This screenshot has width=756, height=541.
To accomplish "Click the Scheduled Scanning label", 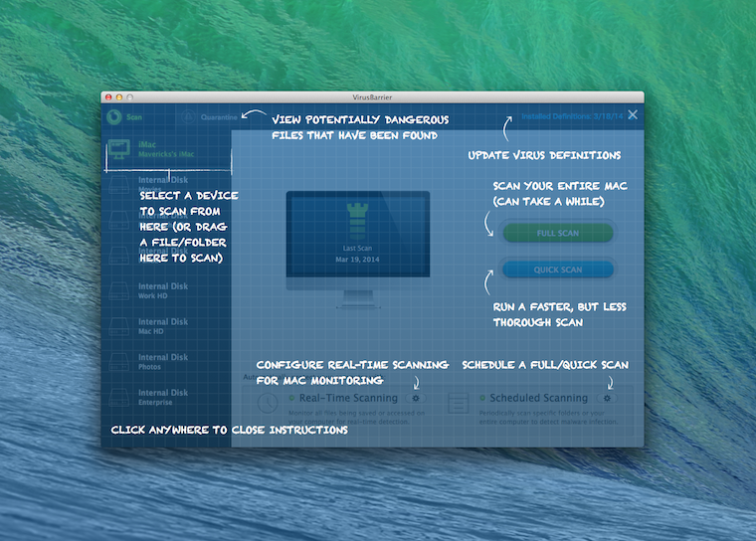I will pos(539,398).
